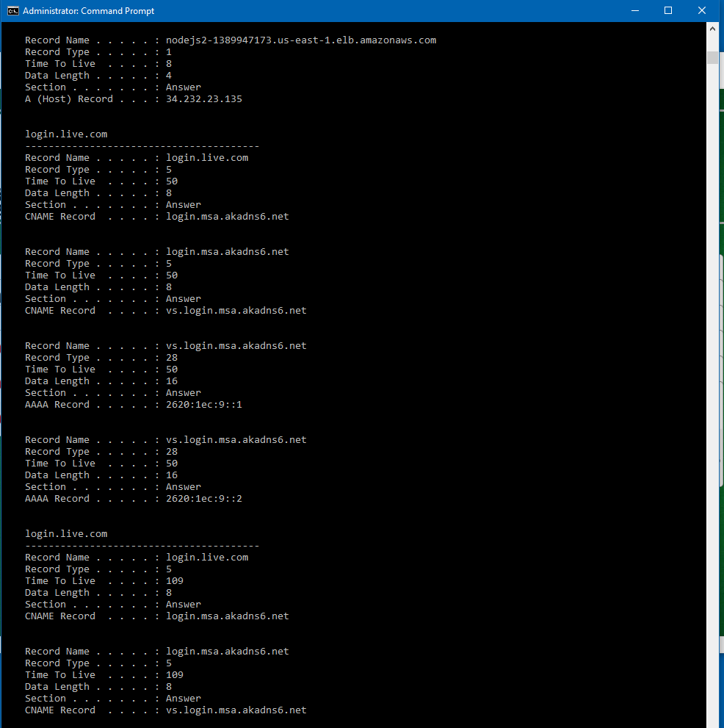Maximize the Command Prompt window
This screenshot has width=724, height=728.
click(x=668, y=10)
